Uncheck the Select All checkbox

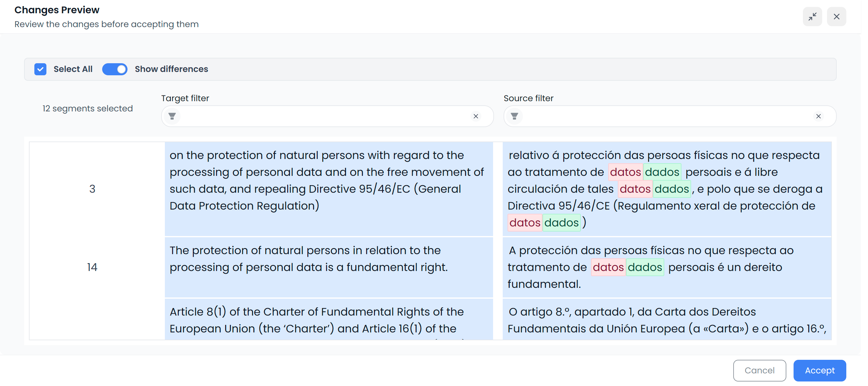[40, 69]
